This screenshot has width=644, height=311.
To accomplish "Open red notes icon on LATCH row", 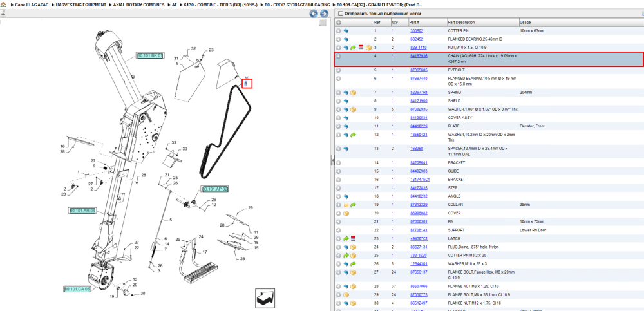I will tap(353, 238).
